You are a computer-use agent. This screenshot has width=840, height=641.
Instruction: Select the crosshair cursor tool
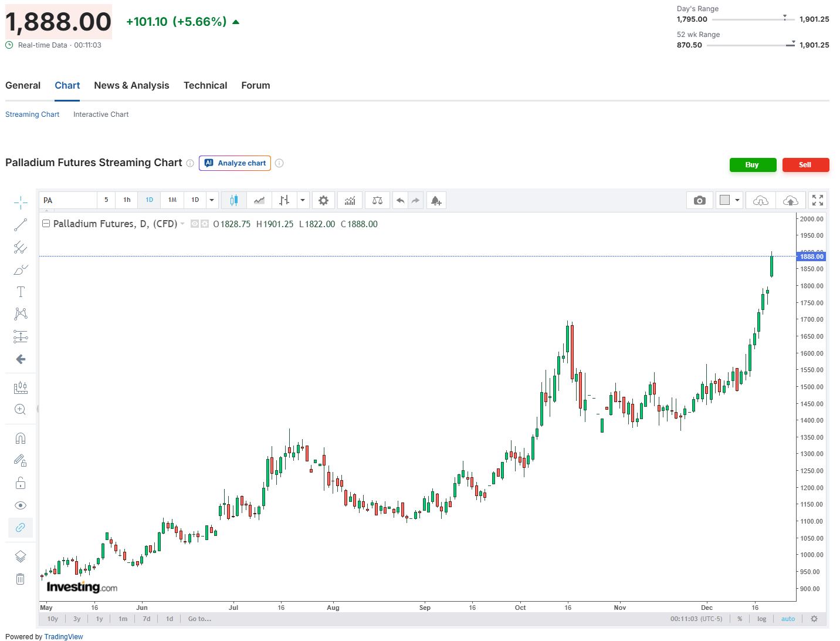point(21,203)
